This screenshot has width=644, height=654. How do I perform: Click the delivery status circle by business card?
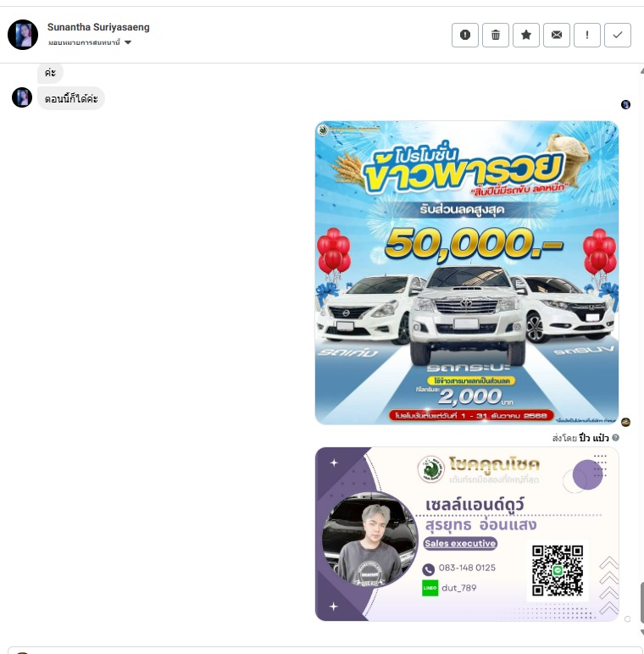click(x=627, y=619)
